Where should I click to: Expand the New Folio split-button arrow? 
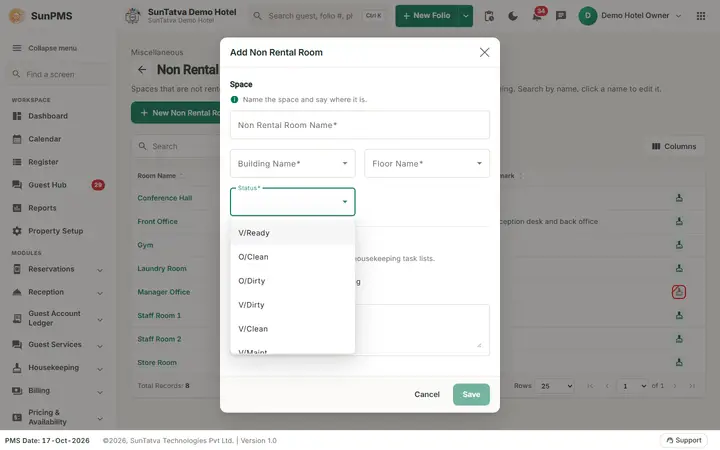466,16
